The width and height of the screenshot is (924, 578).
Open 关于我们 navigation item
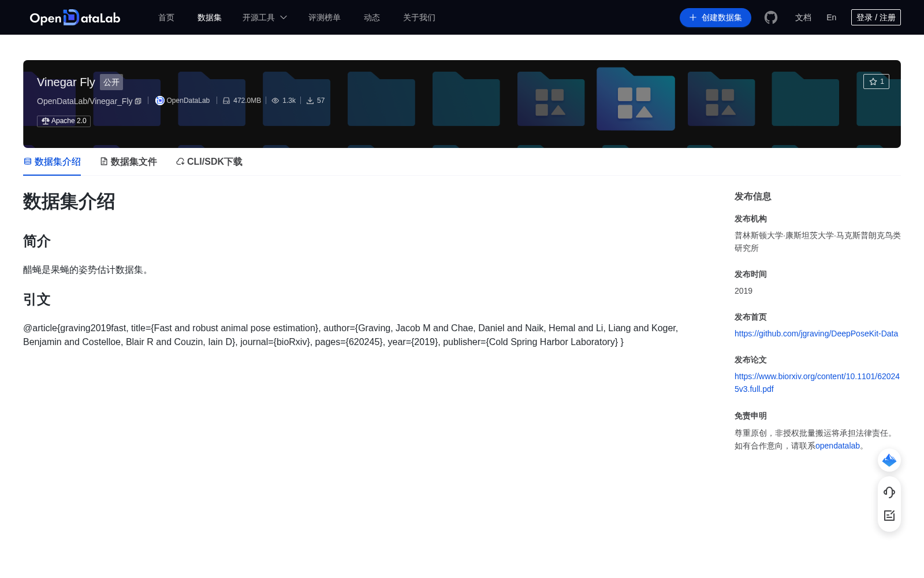419,17
